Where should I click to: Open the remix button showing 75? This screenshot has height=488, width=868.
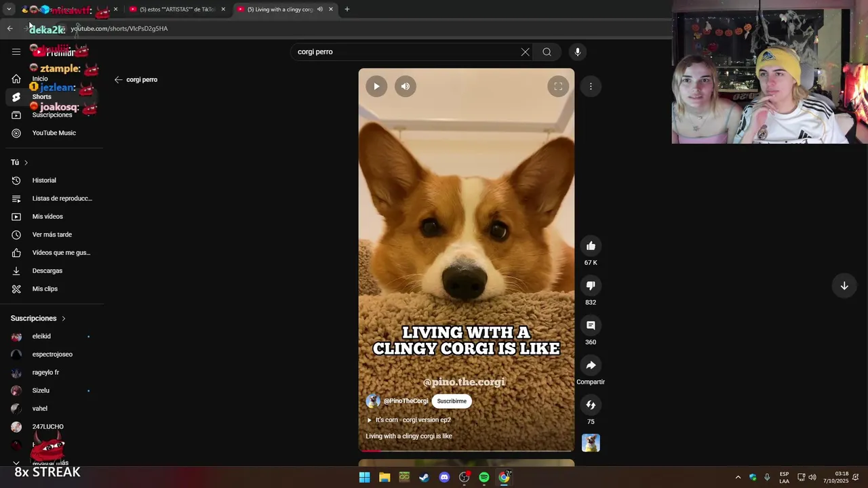click(591, 405)
